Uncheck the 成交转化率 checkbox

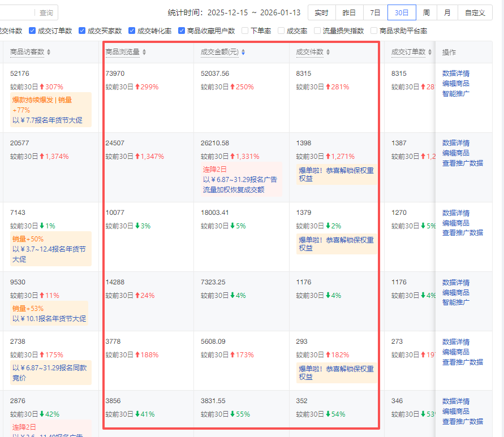pyautogui.click(x=132, y=31)
